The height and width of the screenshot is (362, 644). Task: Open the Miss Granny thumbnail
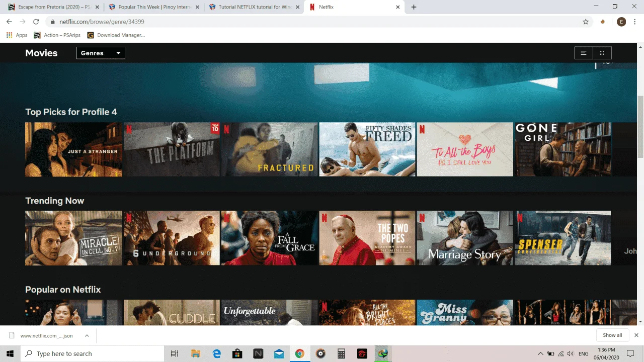[x=465, y=312]
